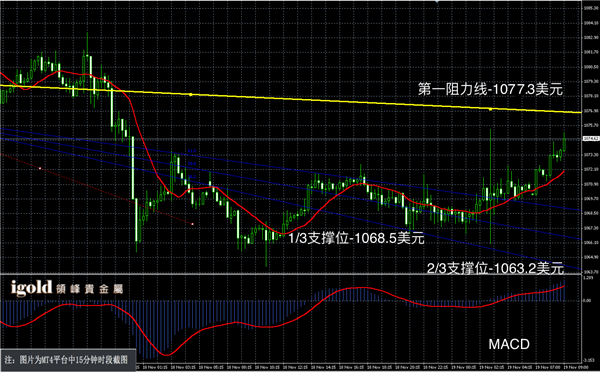
Task: Click the red dotted line's right endpoint
Action: click(192, 224)
